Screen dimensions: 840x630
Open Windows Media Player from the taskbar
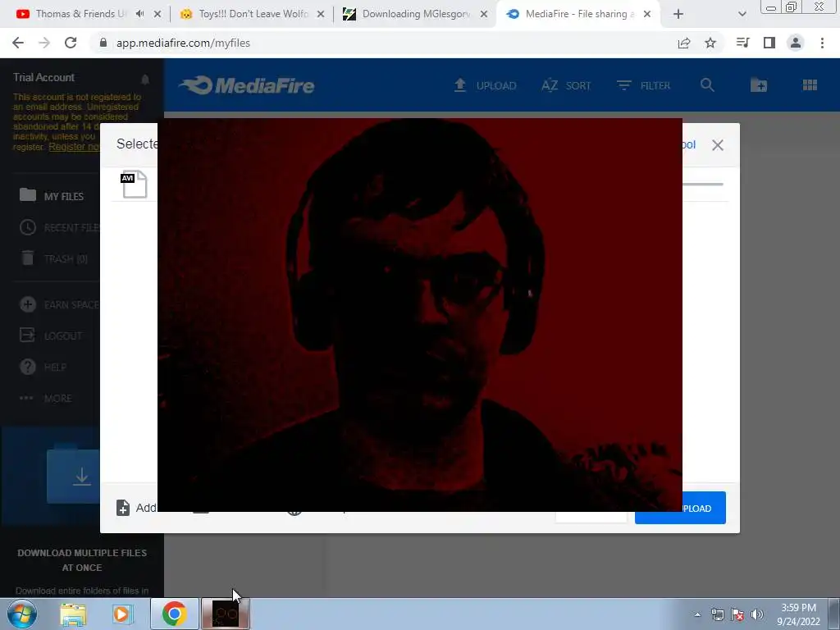tap(122, 614)
